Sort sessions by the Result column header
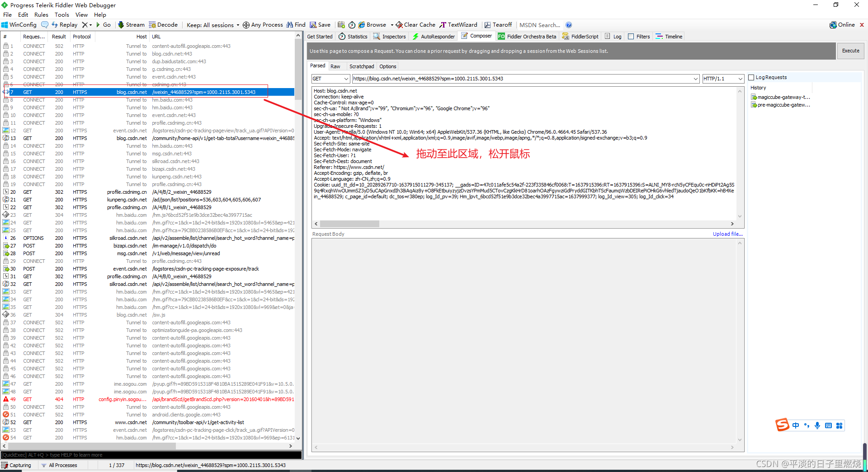868x472 pixels. point(59,37)
